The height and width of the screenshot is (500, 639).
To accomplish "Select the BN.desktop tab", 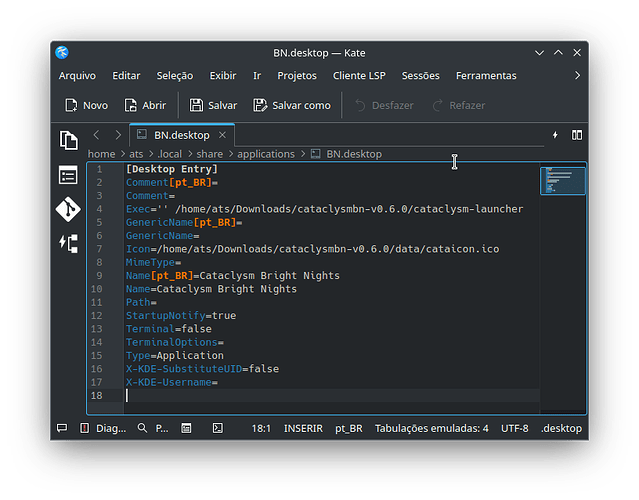I will 182,135.
